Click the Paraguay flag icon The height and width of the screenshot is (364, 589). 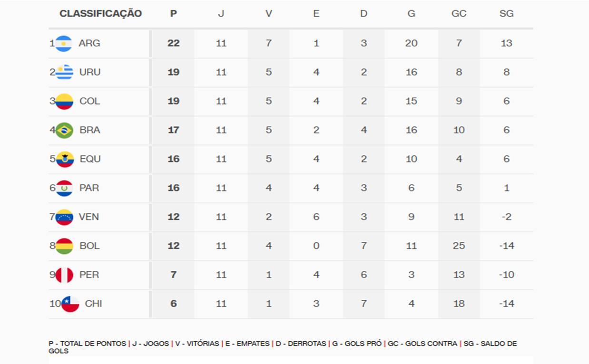coord(64,188)
